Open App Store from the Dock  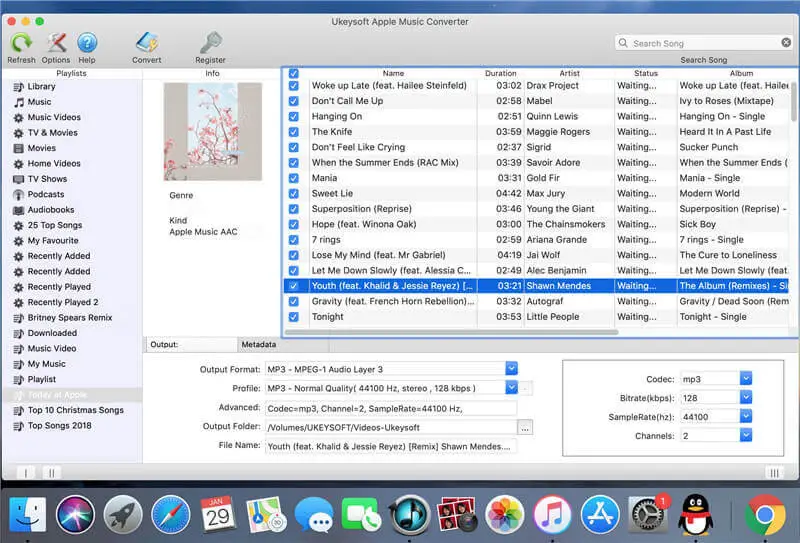coord(600,515)
